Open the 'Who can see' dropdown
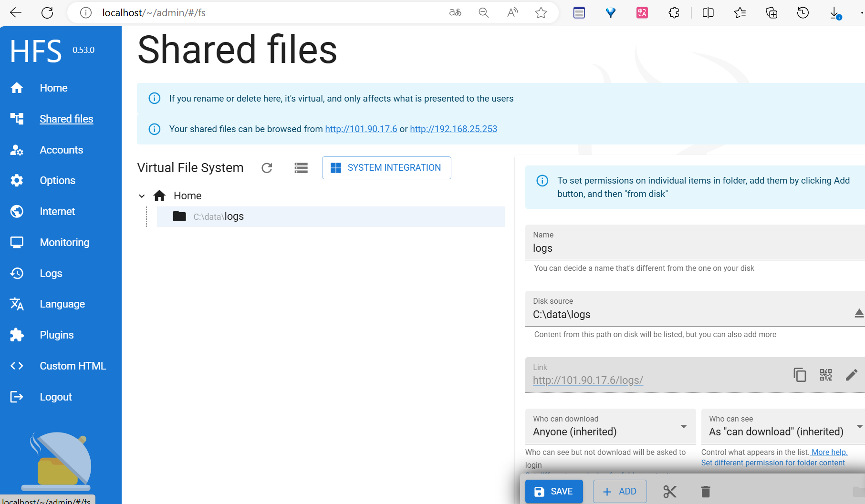Screen dimensions: 865x504 pos(782,426)
